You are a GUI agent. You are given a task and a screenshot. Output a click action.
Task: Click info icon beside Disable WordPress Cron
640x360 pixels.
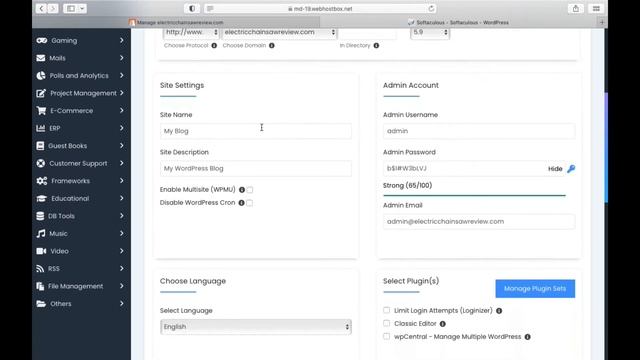241,203
